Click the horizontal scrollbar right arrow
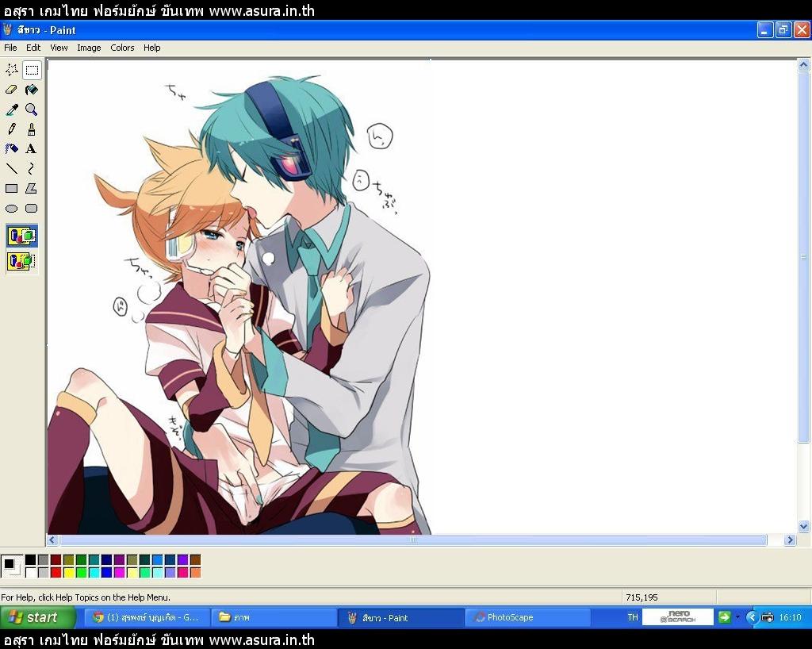Image resolution: width=812 pixels, height=649 pixels. pos(790,540)
